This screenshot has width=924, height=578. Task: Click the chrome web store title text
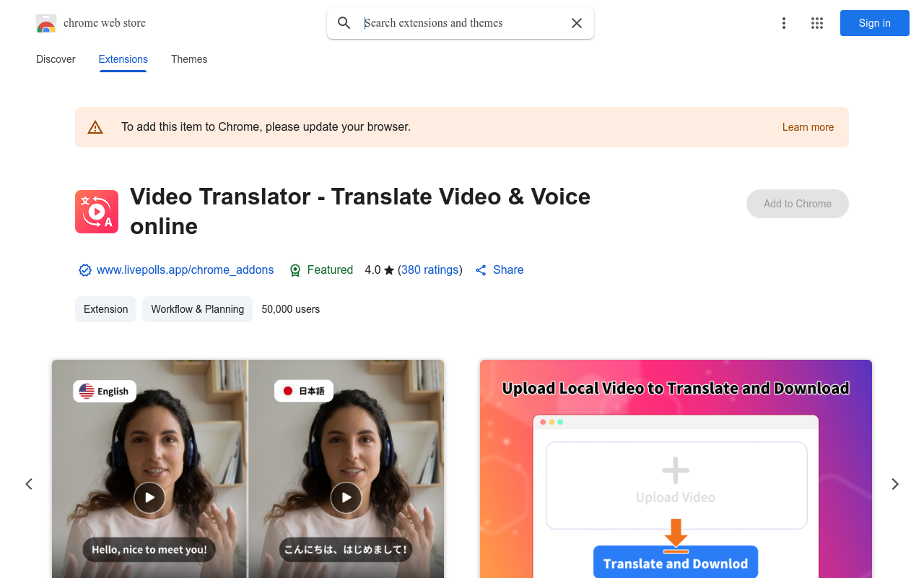[x=105, y=23]
